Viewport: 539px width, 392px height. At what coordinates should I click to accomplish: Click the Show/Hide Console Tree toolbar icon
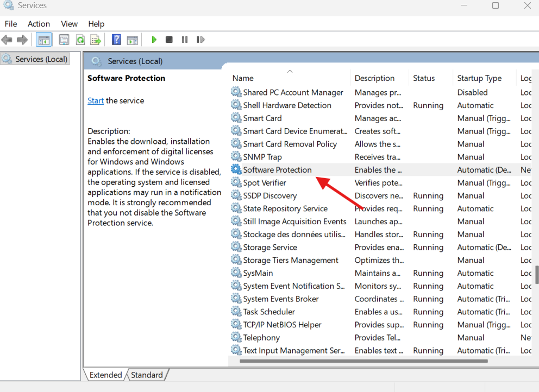[44, 40]
